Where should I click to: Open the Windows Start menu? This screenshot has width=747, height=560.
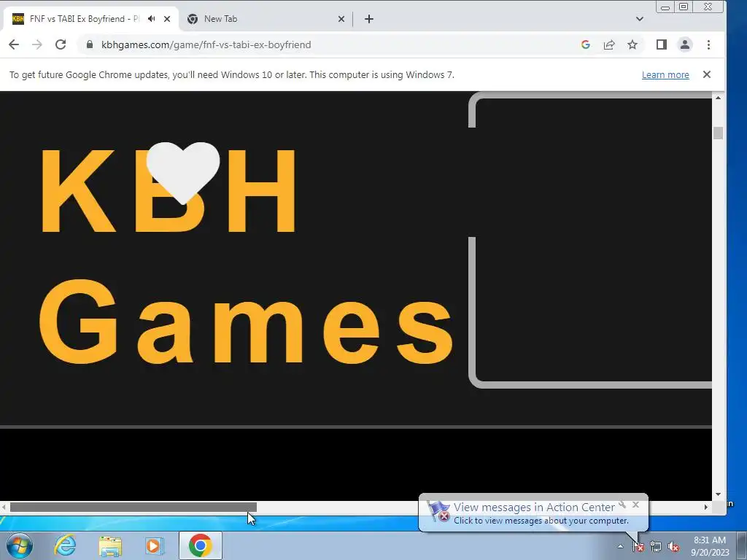[19, 545]
